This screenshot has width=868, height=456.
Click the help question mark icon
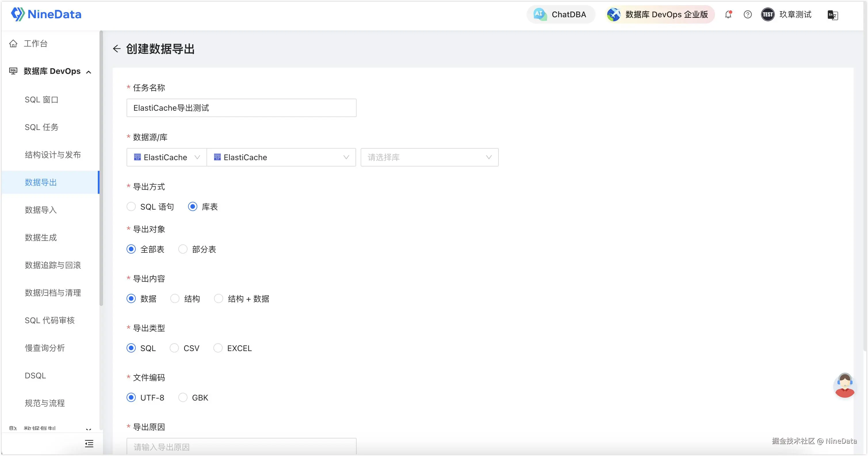[x=747, y=14]
